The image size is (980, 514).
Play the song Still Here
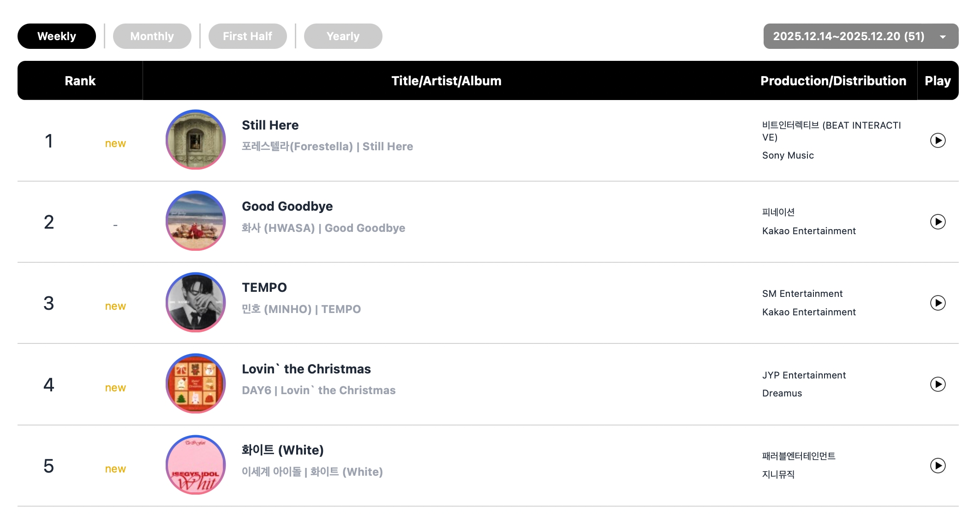pos(938,140)
